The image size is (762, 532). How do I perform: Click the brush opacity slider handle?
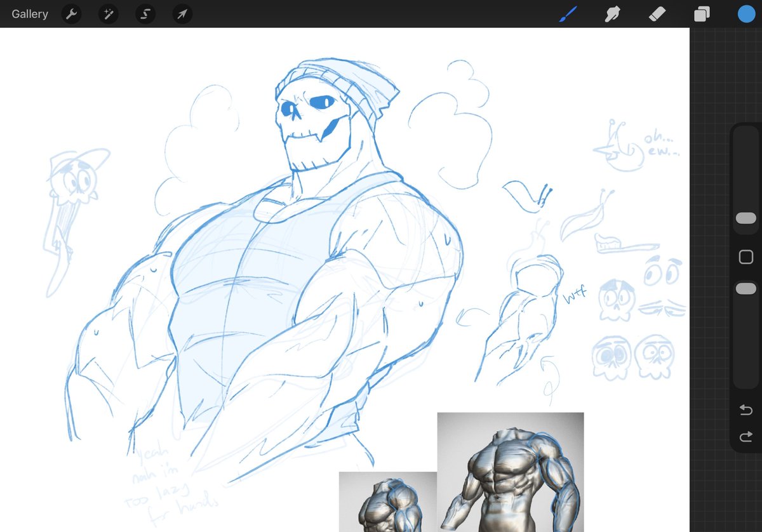pos(745,288)
